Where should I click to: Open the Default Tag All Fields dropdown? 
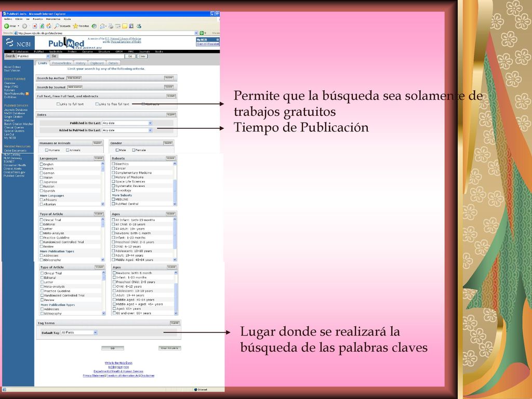[79, 332]
